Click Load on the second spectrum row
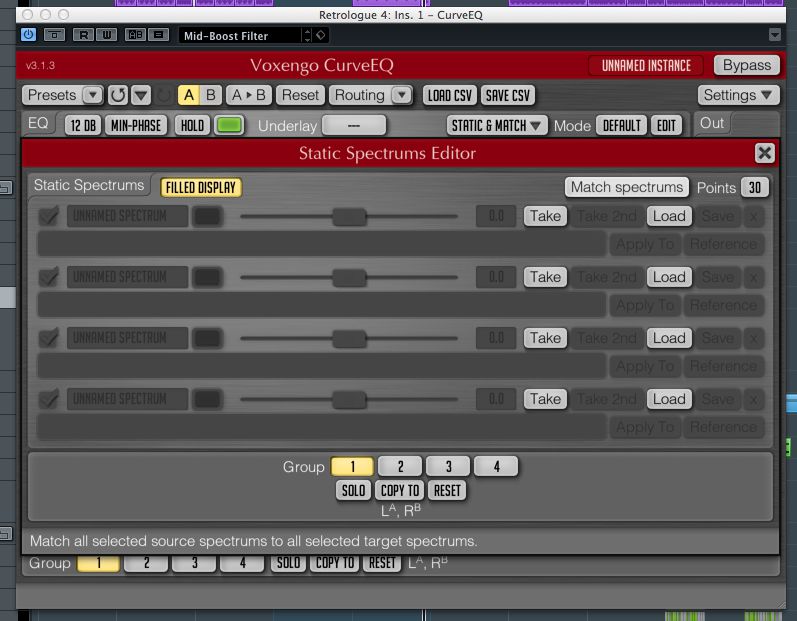 pyautogui.click(x=669, y=277)
